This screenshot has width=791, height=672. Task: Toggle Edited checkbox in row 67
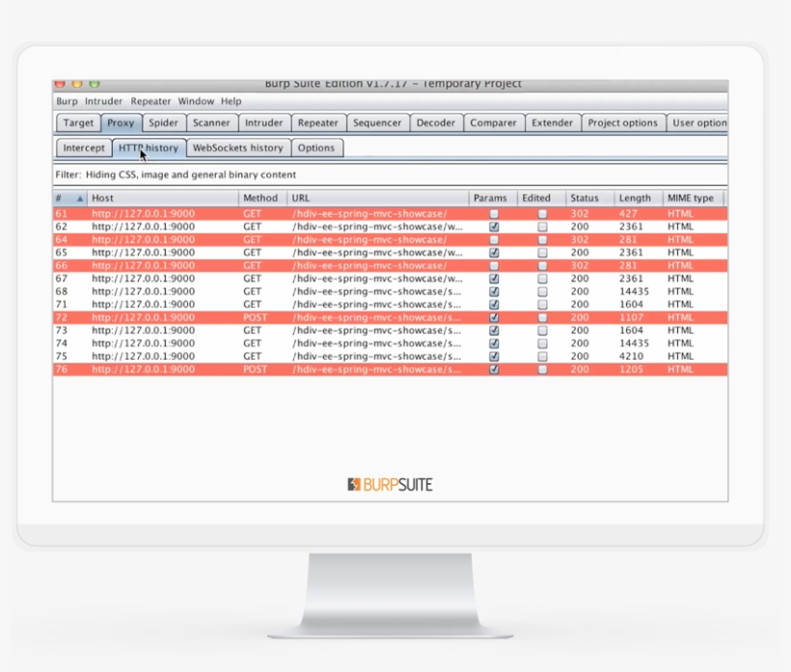[x=542, y=279]
